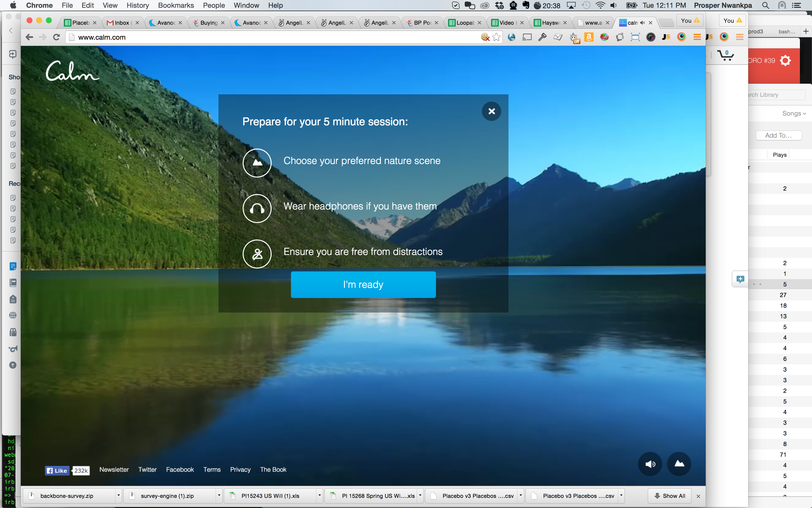The height and width of the screenshot is (508, 812).
Task: Click the headphones circle icon in dialog
Action: coord(257,208)
